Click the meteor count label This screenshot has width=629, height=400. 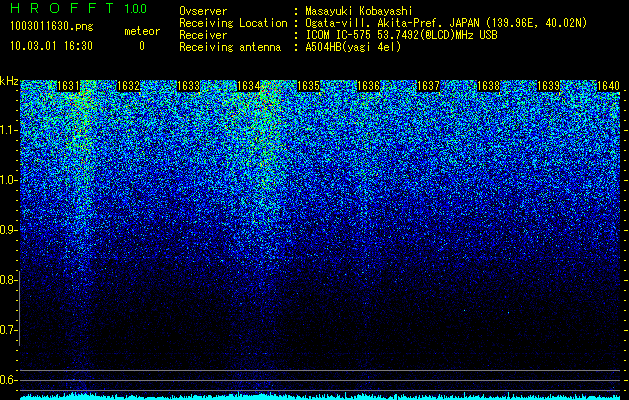pyautogui.click(x=142, y=31)
